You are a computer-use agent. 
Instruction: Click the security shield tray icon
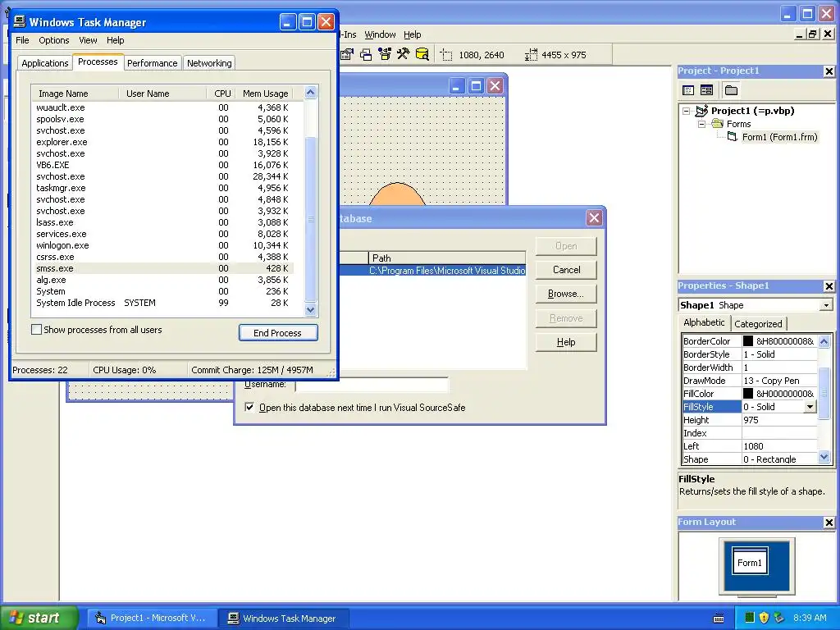pyautogui.click(x=764, y=618)
